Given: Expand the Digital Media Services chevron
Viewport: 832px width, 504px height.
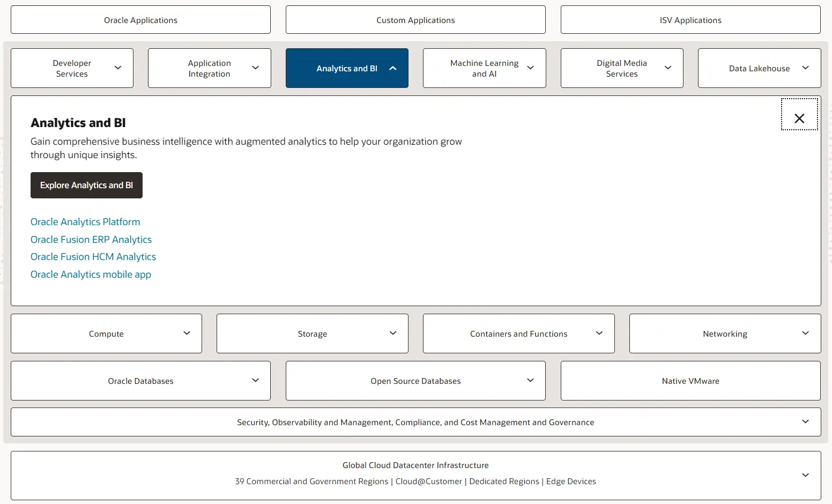Looking at the screenshot, I should [668, 68].
